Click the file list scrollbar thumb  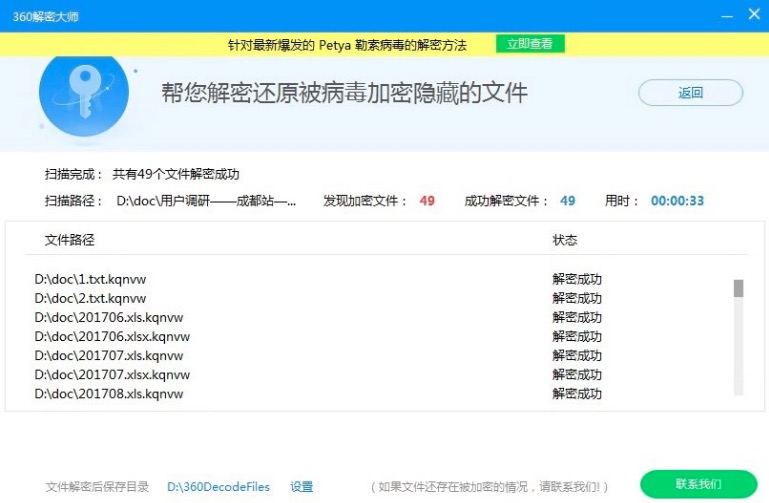pyautogui.click(x=739, y=288)
